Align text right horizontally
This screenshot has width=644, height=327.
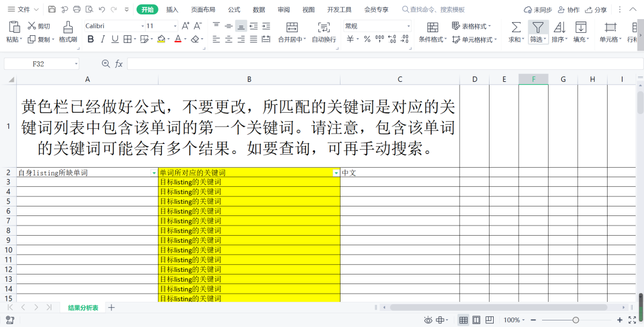pyautogui.click(x=241, y=39)
